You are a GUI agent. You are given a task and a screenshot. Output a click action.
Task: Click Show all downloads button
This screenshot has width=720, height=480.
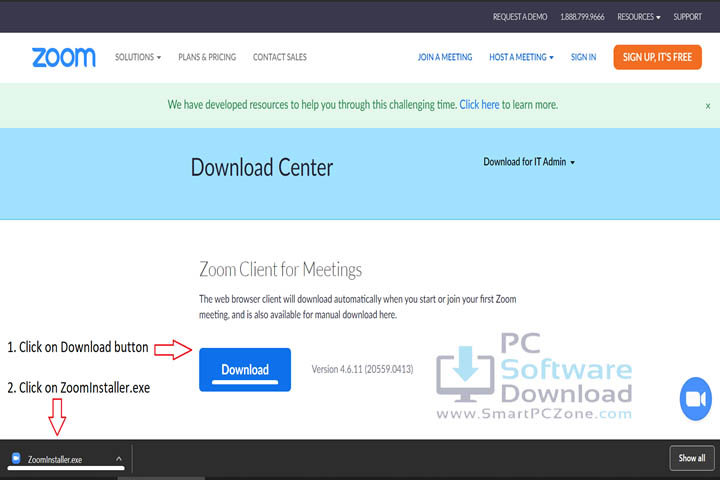692,458
